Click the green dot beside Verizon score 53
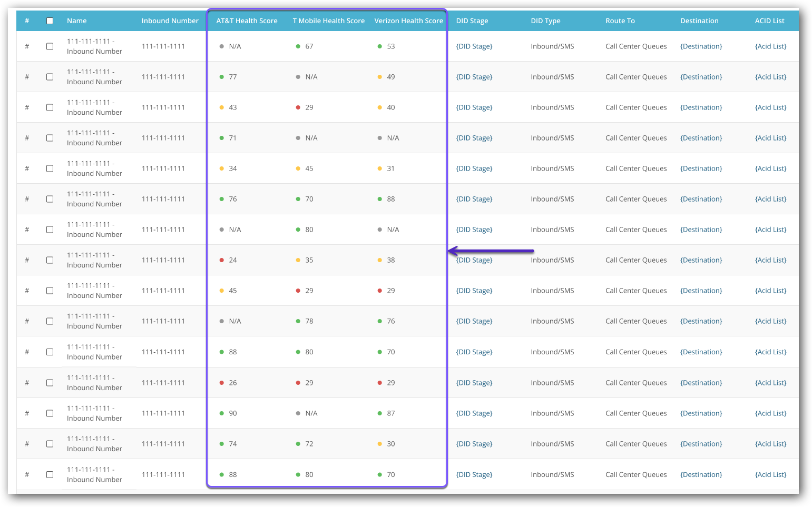812x507 pixels. 379,46
